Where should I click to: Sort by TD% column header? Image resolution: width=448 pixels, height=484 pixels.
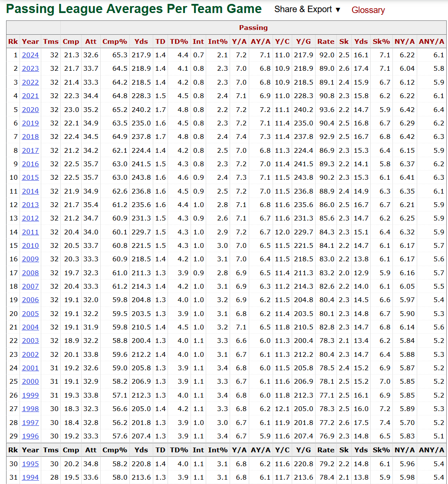coord(179,42)
